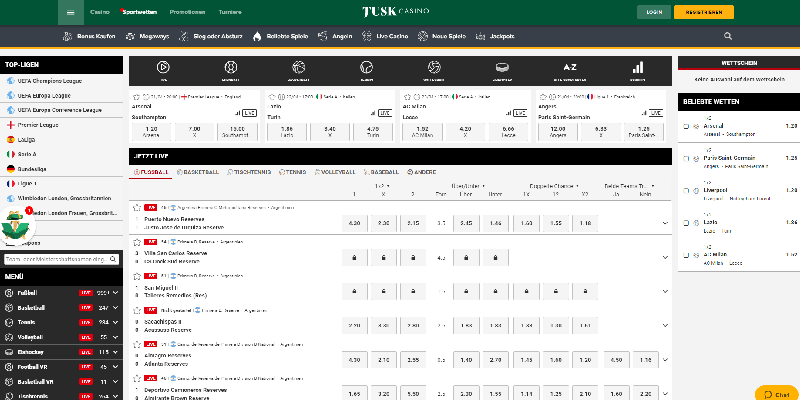Favorite the Almagro Reserves match
Screen dimensions: 800x400
136,344
